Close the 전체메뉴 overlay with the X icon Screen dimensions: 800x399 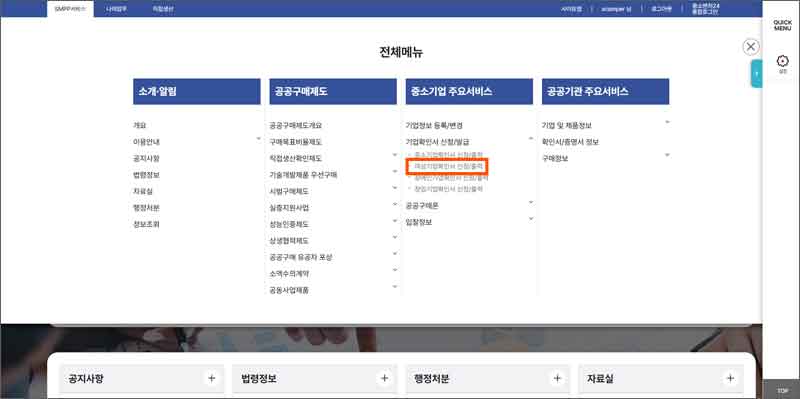751,47
